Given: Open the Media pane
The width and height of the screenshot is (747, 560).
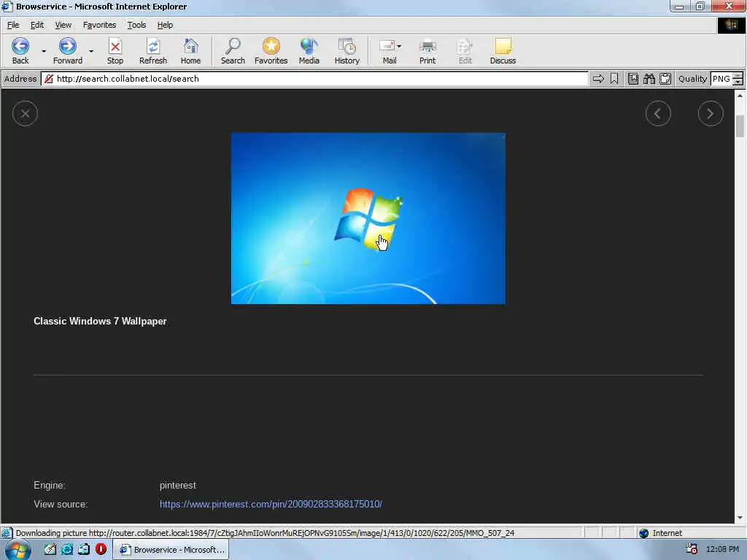Looking at the screenshot, I should tap(309, 51).
